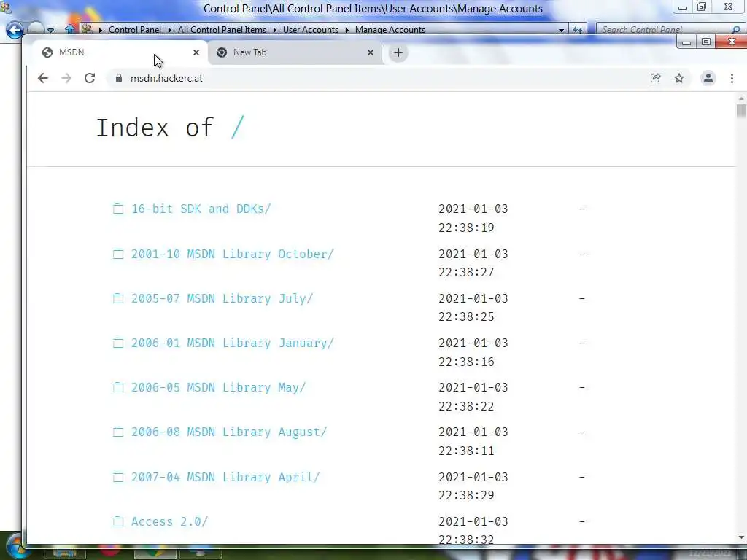Bookmark this page with star icon
This screenshot has height=560, width=747.
tap(679, 78)
